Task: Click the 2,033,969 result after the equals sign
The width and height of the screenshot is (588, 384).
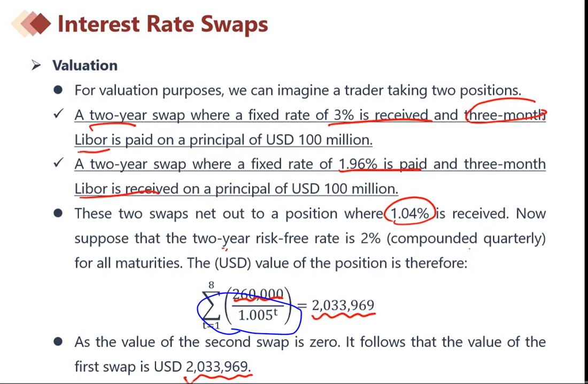Action: pyautogui.click(x=343, y=305)
